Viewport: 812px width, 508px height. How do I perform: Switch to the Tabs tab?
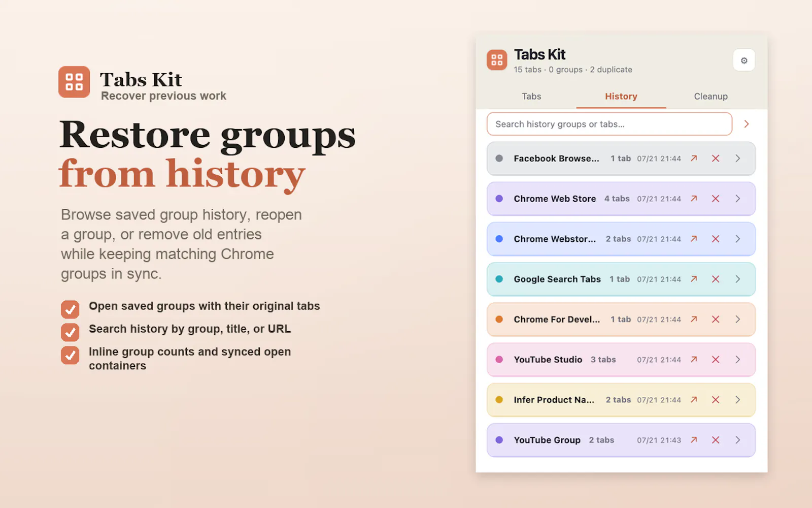point(531,97)
